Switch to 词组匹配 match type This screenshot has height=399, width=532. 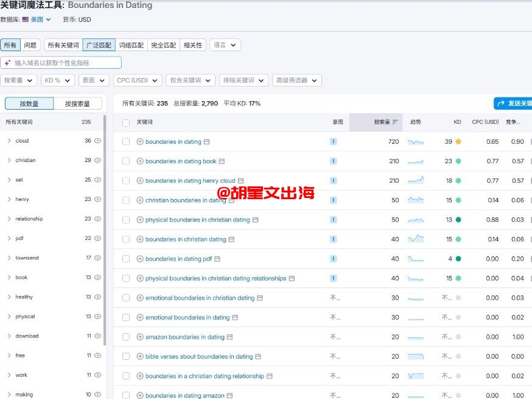tap(131, 45)
